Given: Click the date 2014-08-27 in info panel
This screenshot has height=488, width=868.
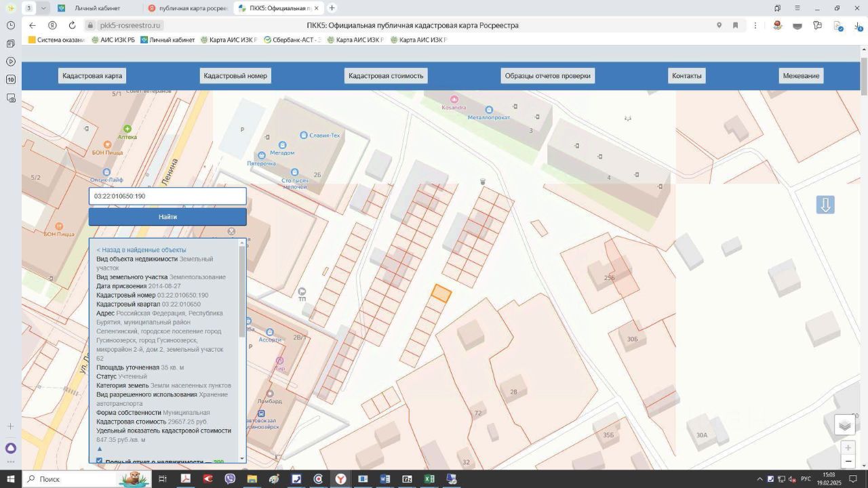Looking at the screenshot, I should [164, 286].
